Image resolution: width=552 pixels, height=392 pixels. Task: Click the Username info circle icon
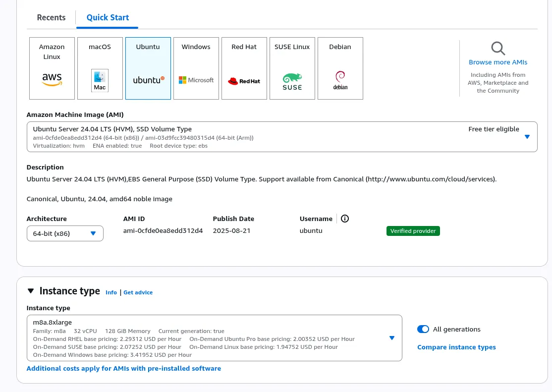point(345,219)
